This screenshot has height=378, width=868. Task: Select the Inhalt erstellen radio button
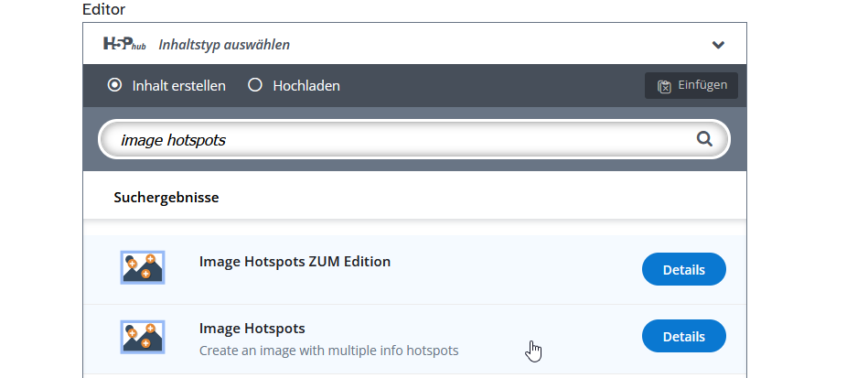click(114, 85)
